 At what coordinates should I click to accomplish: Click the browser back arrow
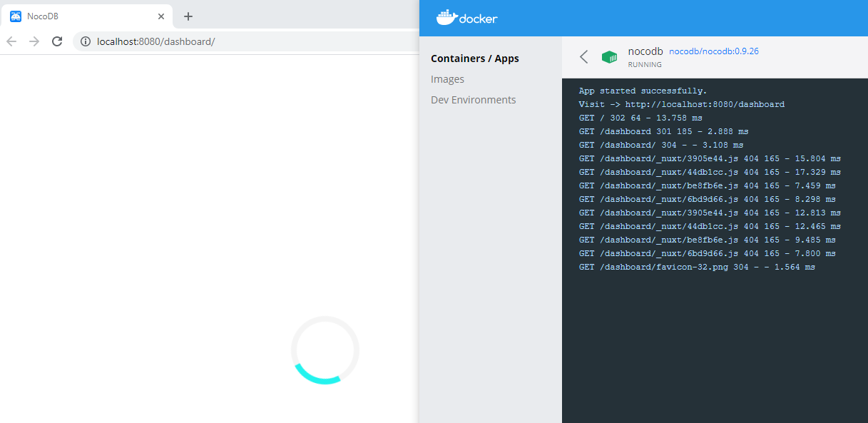tap(11, 41)
